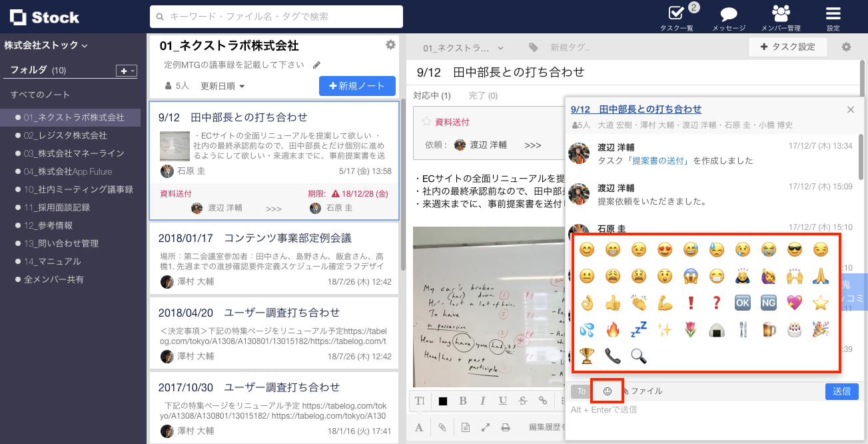Image resolution: width=868 pixels, height=444 pixels.
Task: Open note 2018/01/17 コンテンツ事業部定例会議
Action: coord(274,257)
